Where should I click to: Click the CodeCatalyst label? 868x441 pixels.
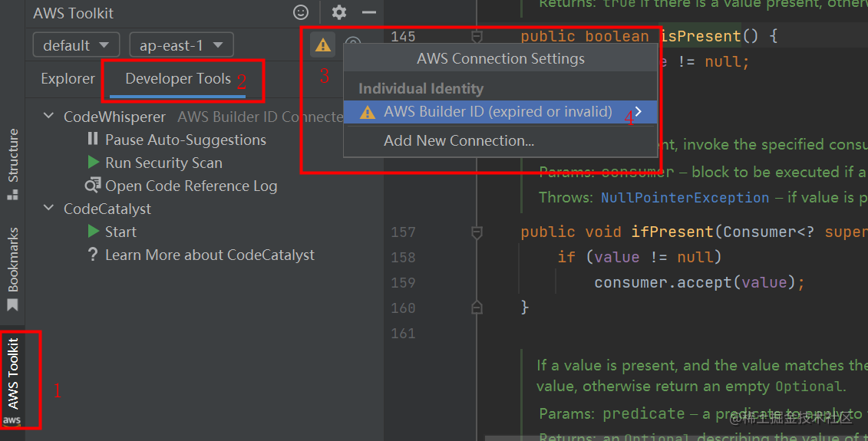tap(107, 209)
